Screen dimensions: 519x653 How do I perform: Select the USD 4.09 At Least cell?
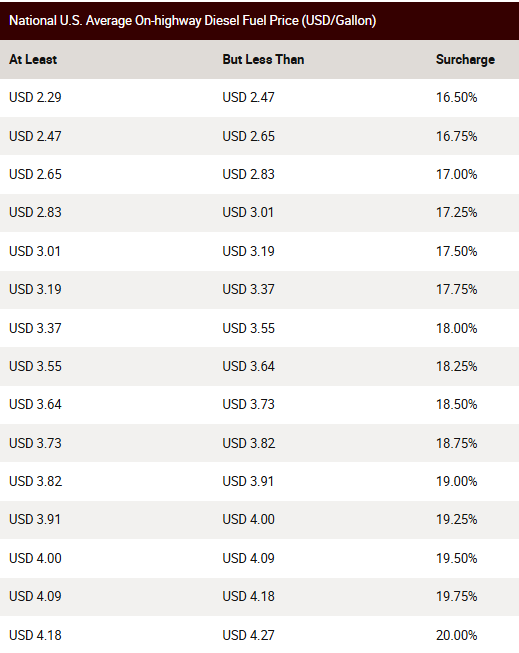35,596
